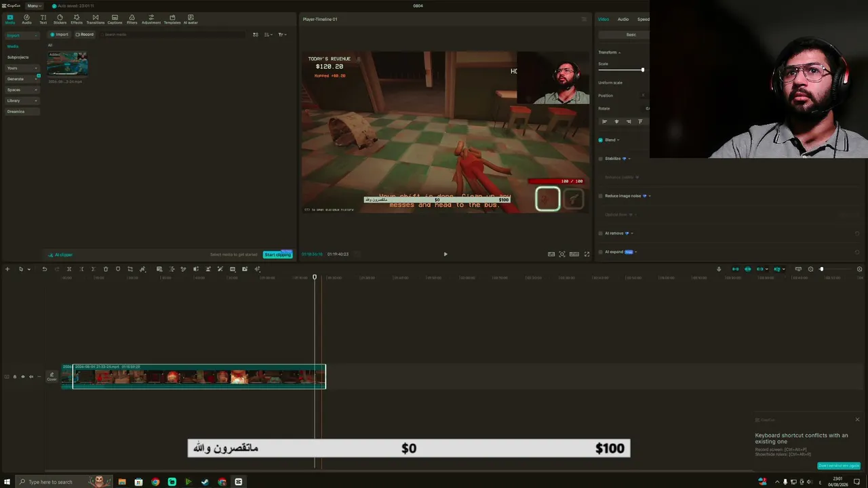Open the Captions panel
868x488 pixels.
coord(115,19)
